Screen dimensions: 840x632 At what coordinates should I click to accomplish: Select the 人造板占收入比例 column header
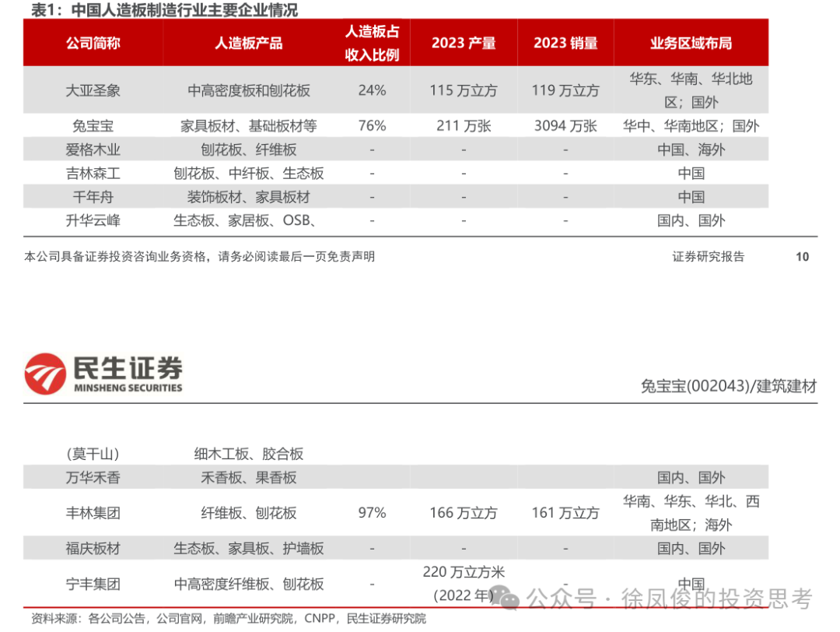point(373,43)
